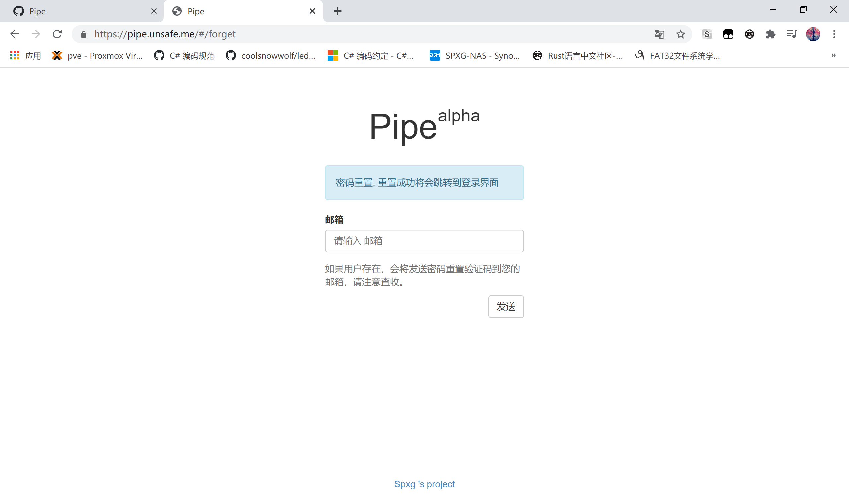Open a new browser tab
The height and width of the screenshot is (504, 849).
(337, 11)
